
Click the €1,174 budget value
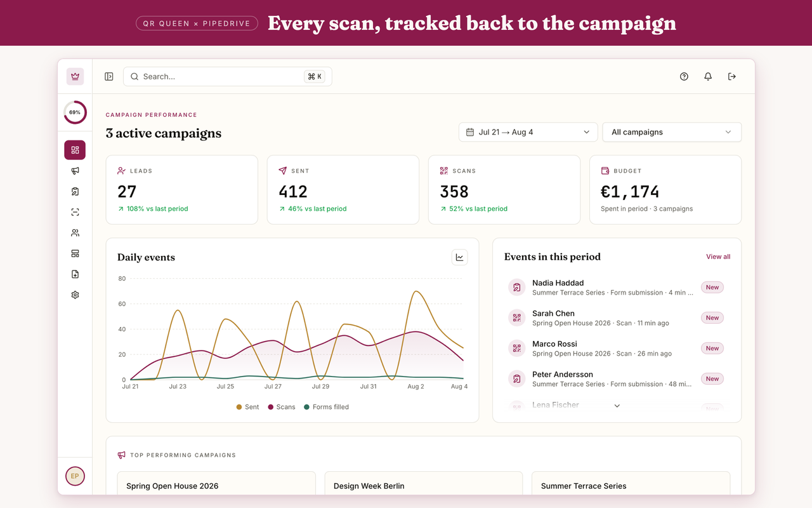[x=630, y=192]
